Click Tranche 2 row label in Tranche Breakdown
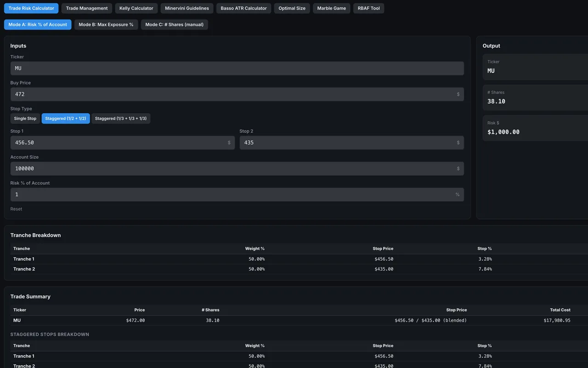This screenshot has height=368, width=588. coord(24,269)
